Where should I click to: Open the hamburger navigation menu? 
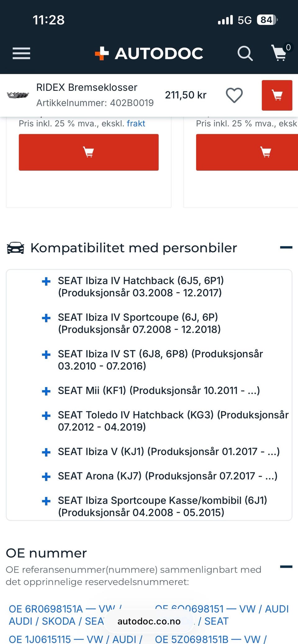click(21, 53)
